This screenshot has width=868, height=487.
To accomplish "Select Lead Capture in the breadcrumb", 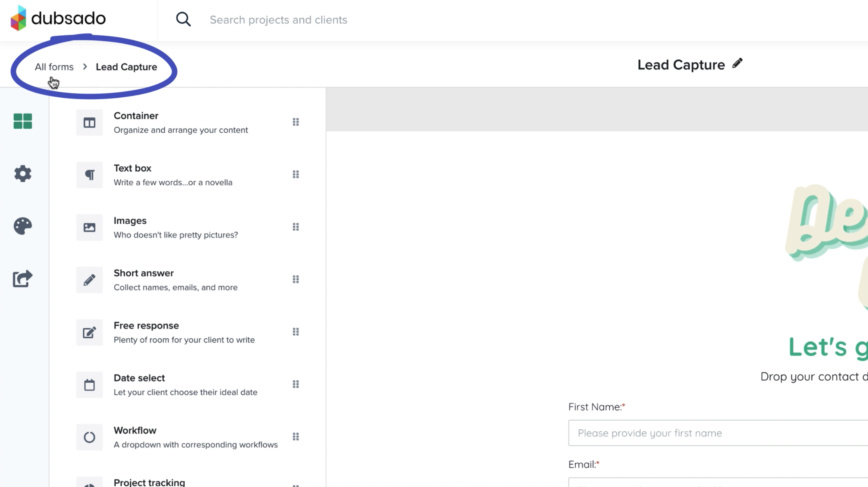I will coord(126,67).
